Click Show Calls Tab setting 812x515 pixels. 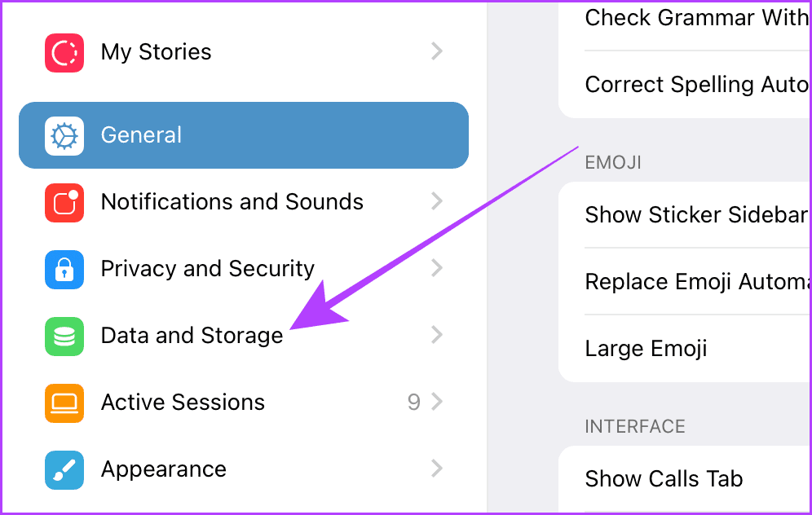(685, 479)
